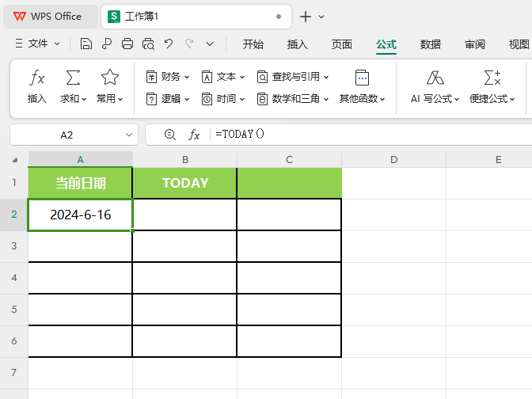Screen dimensions: 532x399
Task: Switch to the 数据 ribbon tab
Action: (x=431, y=44)
